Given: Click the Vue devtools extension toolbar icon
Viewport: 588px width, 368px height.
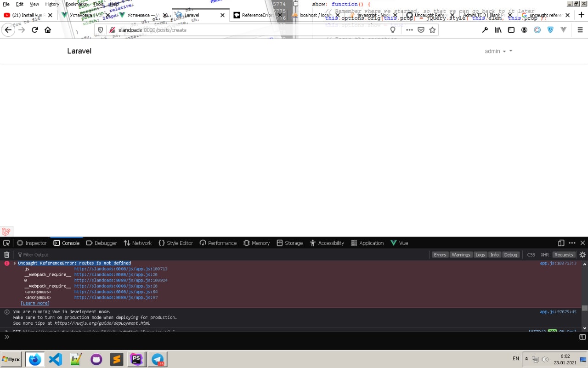Looking at the screenshot, I should pos(564,30).
